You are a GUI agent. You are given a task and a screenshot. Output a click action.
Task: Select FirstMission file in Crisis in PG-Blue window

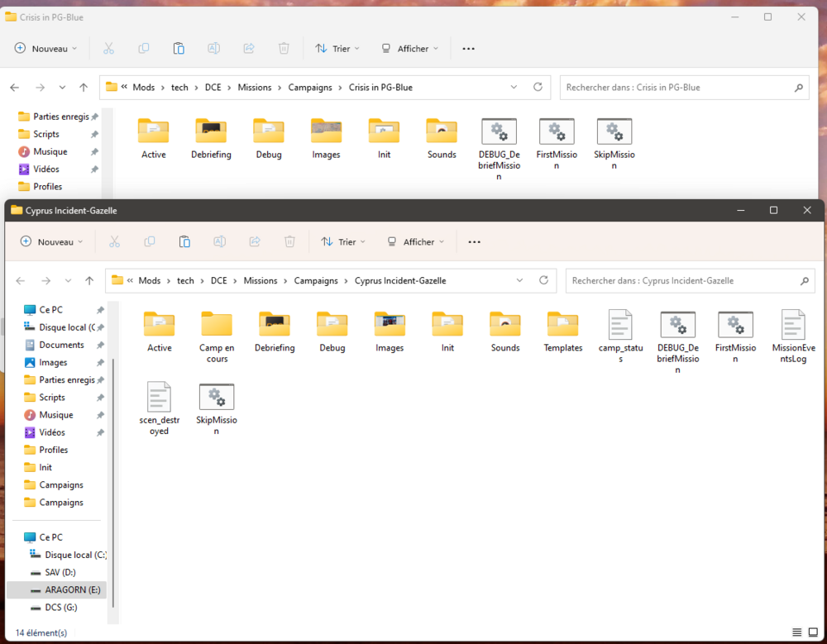557,144
